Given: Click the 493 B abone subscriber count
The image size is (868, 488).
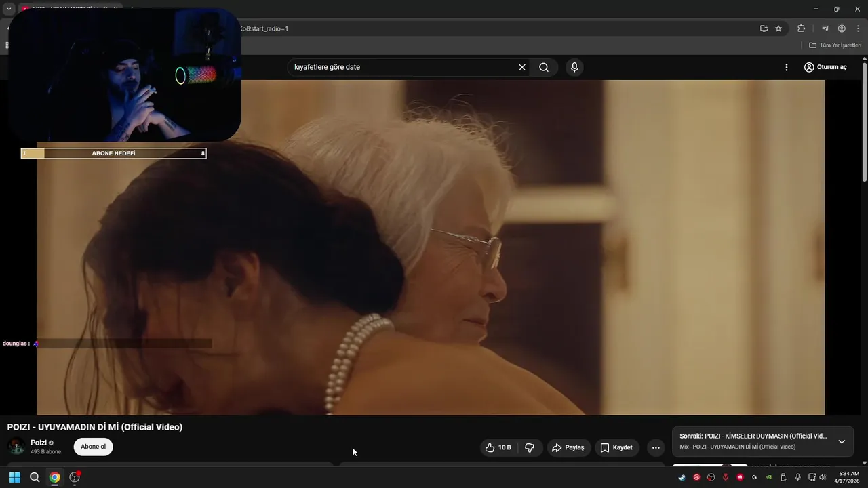Looking at the screenshot, I should (x=45, y=452).
